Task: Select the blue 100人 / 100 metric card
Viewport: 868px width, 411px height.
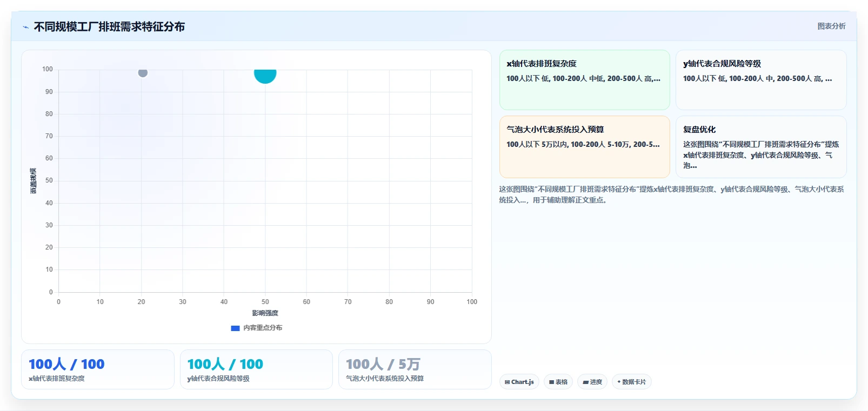Action: point(98,369)
